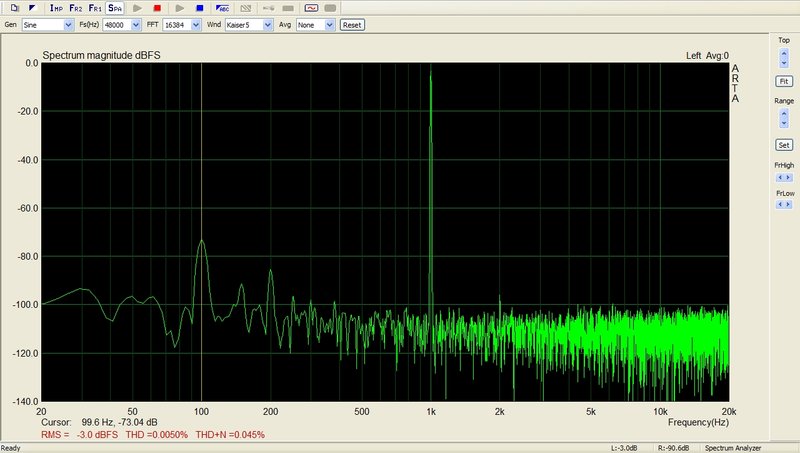Image resolution: width=800 pixels, height=453 pixels.
Task: Click the half-shaded window icon after New
Action: (x=32, y=8)
